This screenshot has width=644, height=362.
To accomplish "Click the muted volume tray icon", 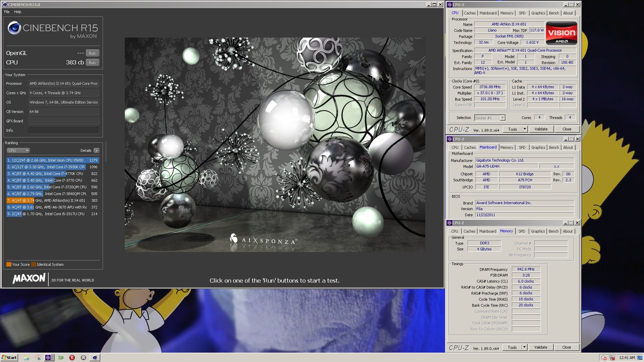I will point(604,358).
